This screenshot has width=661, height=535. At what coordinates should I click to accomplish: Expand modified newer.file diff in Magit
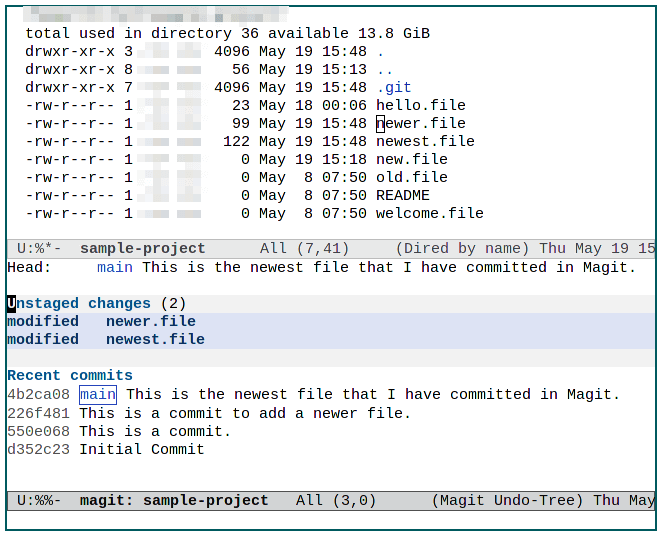[x=150, y=321]
